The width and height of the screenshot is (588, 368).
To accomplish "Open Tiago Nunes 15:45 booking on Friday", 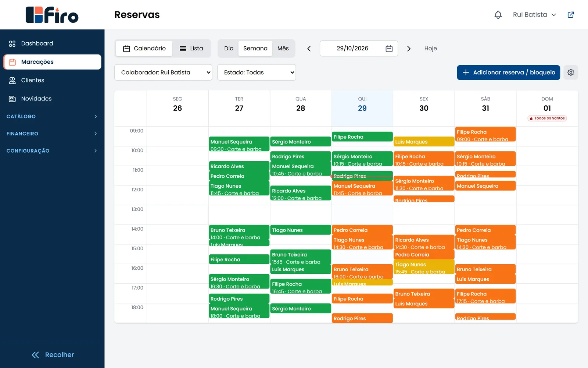I will coord(424,267).
